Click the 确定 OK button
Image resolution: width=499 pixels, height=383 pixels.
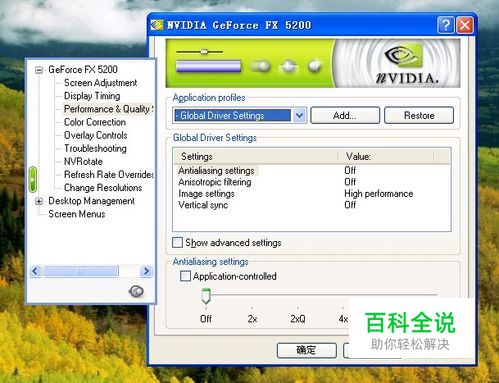(306, 350)
